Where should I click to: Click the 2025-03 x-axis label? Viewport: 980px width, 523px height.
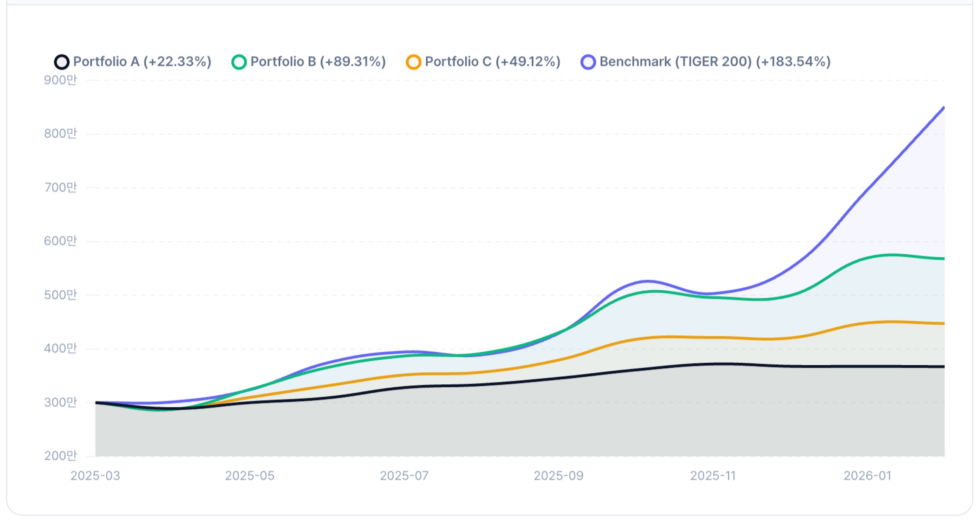(x=95, y=476)
